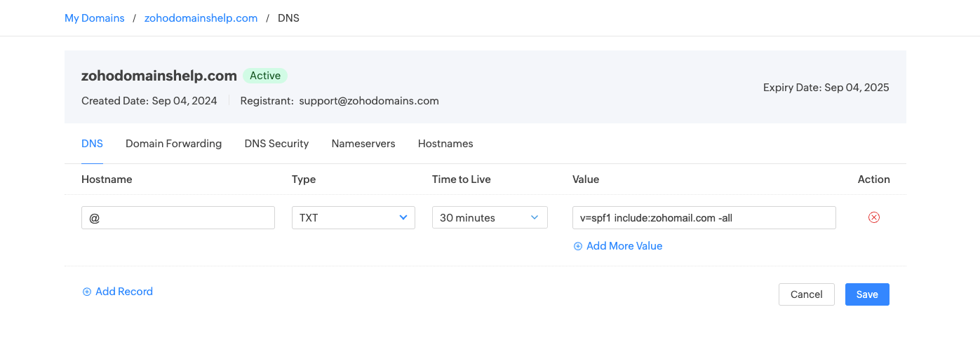Focus the Hostname input containing @
The image size is (980, 340).
pos(177,217)
